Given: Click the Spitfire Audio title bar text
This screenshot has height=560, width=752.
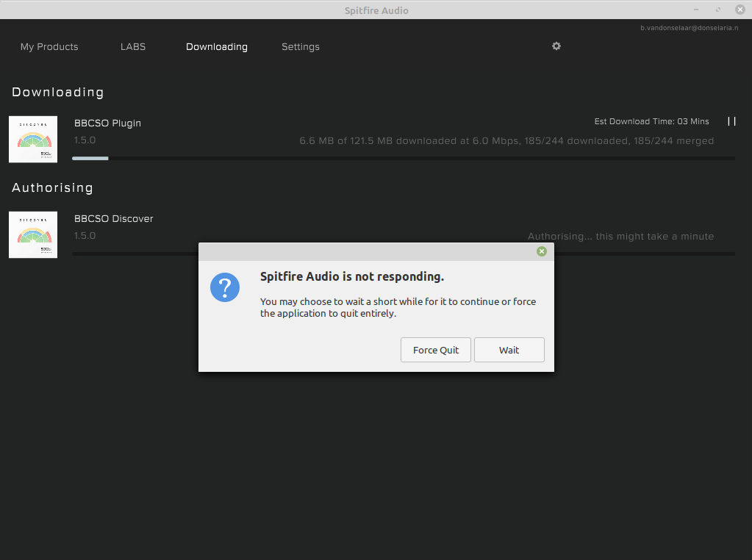Looking at the screenshot, I should [x=376, y=10].
